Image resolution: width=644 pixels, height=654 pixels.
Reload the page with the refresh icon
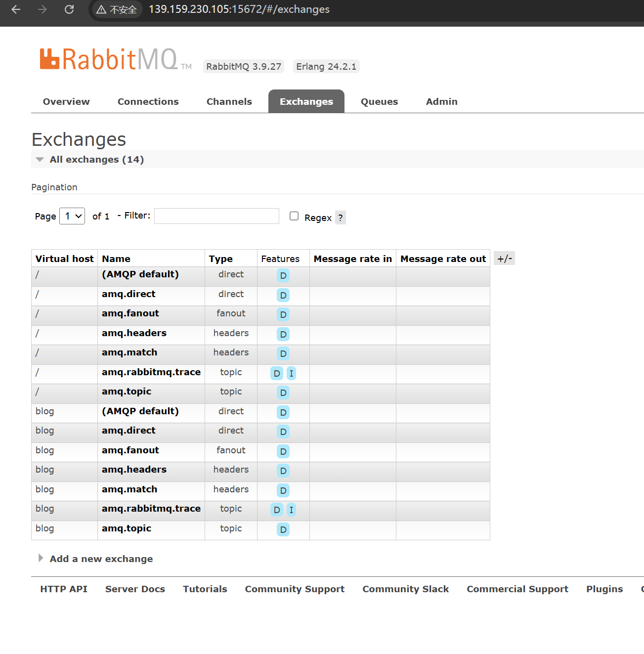69,9
